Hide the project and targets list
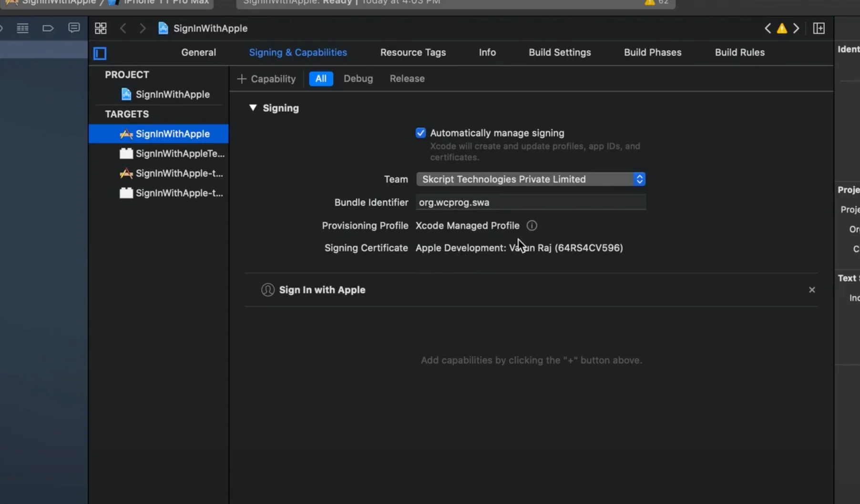 [x=100, y=53]
